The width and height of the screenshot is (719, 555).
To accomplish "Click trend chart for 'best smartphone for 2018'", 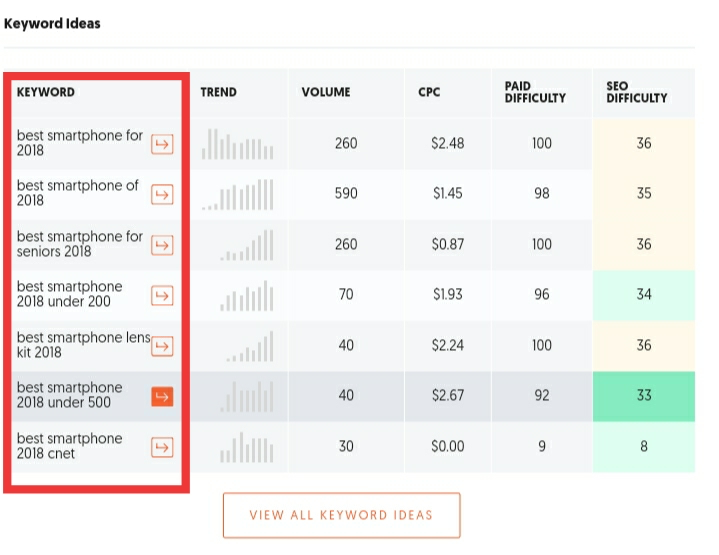I will click(237, 144).
